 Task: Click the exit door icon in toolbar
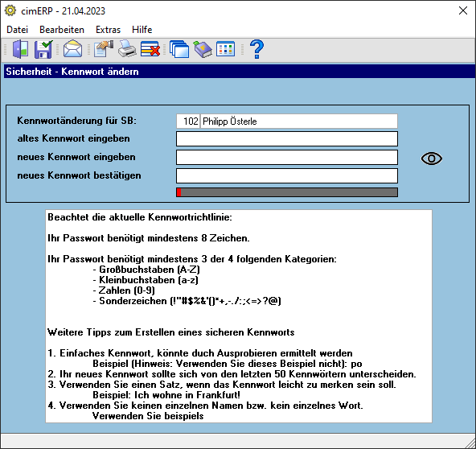click(x=20, y=49)
